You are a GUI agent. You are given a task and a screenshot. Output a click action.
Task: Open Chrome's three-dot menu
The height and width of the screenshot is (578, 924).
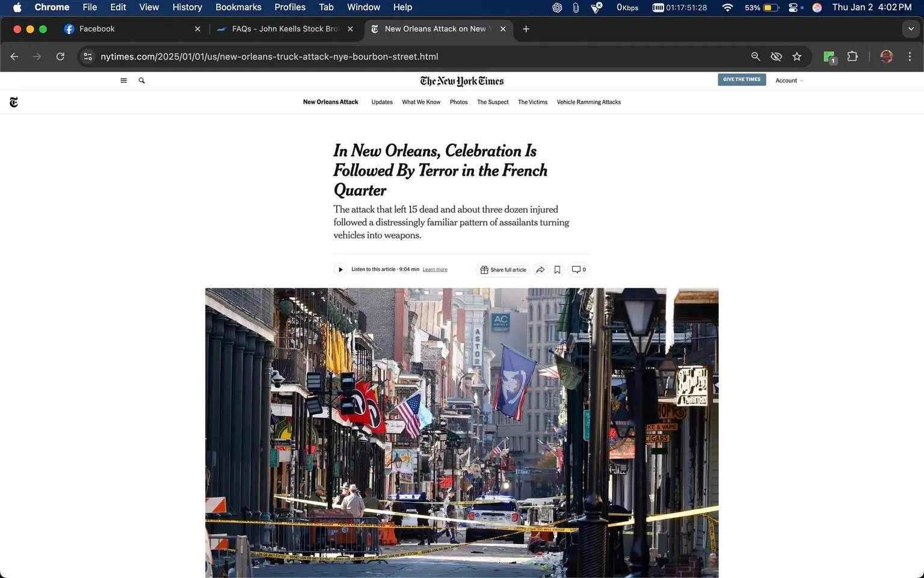tap(910, 56)
